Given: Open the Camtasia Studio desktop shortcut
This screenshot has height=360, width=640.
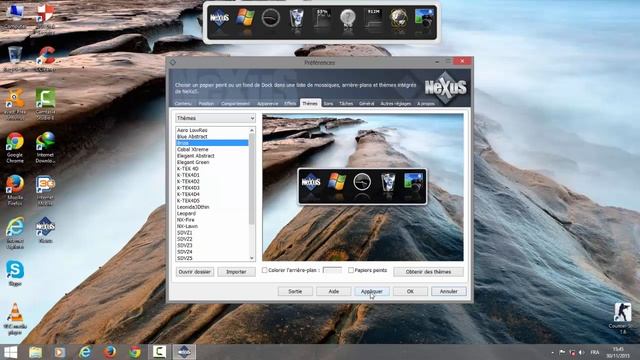Looking at the screenshot, I should 45,104.
